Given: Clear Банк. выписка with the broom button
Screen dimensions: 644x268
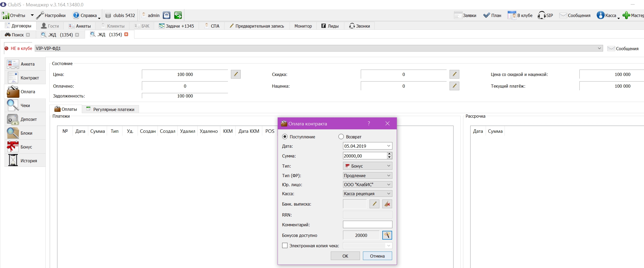Looking at the screenshot, I should point(387,204).
